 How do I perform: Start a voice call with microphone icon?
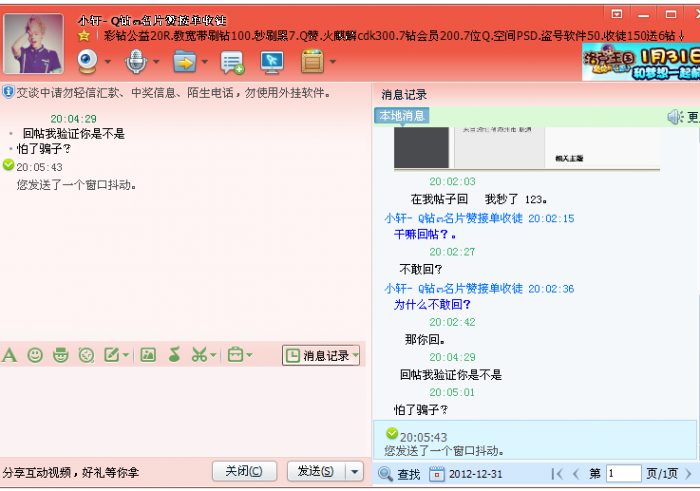(136, 61)
